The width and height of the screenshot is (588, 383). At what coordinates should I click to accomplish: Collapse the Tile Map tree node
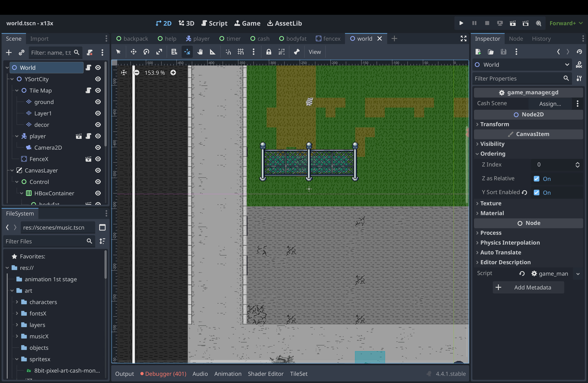click(17, 90)
